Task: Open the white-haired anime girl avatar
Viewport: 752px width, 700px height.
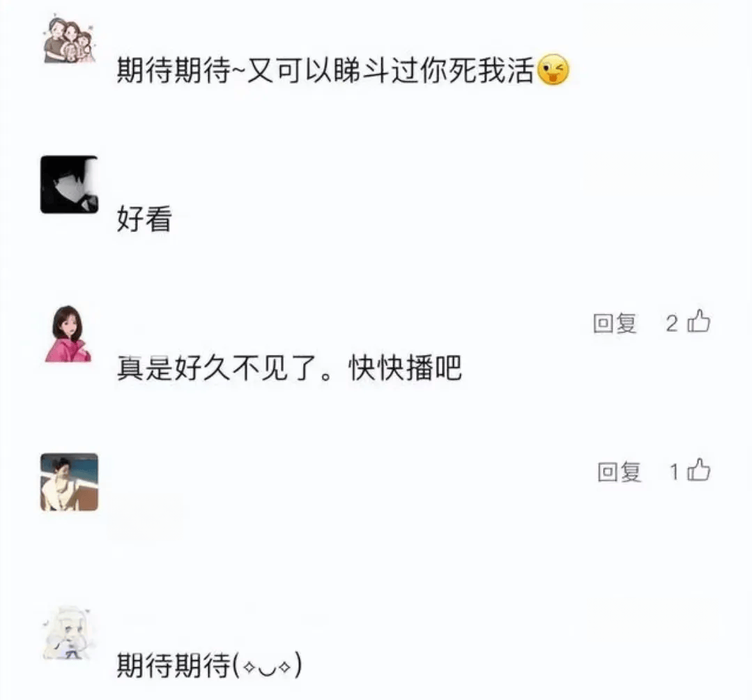Action: pos(68,632)
